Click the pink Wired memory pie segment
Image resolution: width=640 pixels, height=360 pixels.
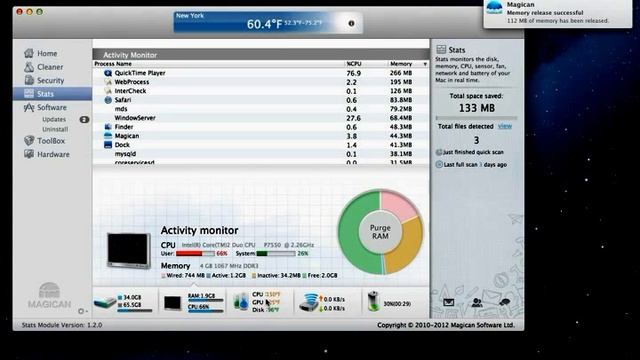pyautogui.click(x=398, y=206)
